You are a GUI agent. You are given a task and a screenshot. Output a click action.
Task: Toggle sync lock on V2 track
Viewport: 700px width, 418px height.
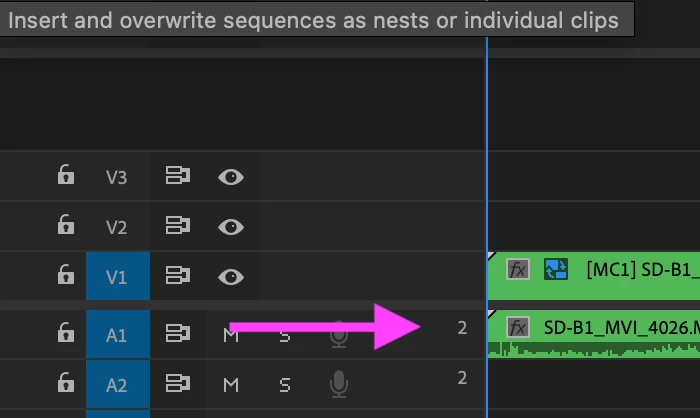(177, 226)
